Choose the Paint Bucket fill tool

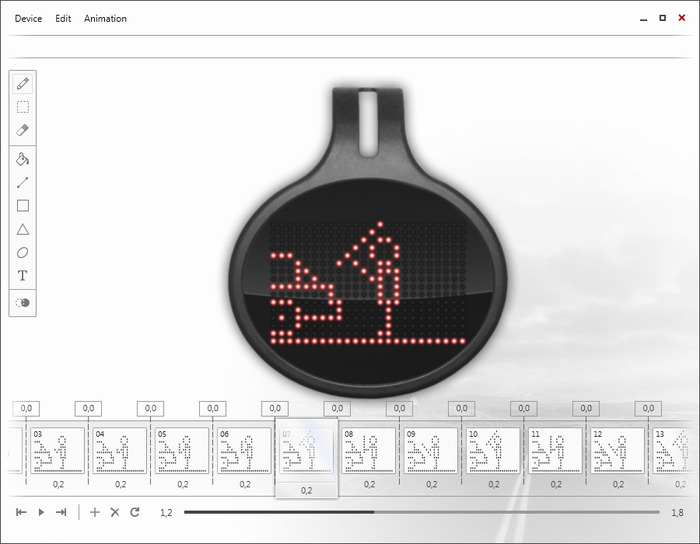pos(23,159)
